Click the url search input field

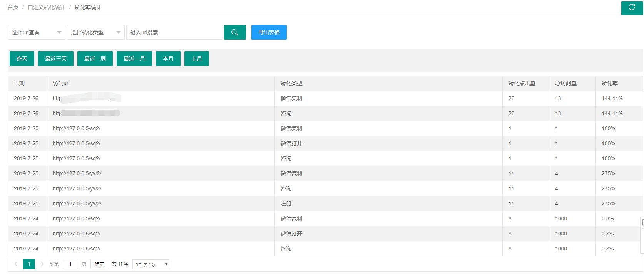[x=174, y=32]
